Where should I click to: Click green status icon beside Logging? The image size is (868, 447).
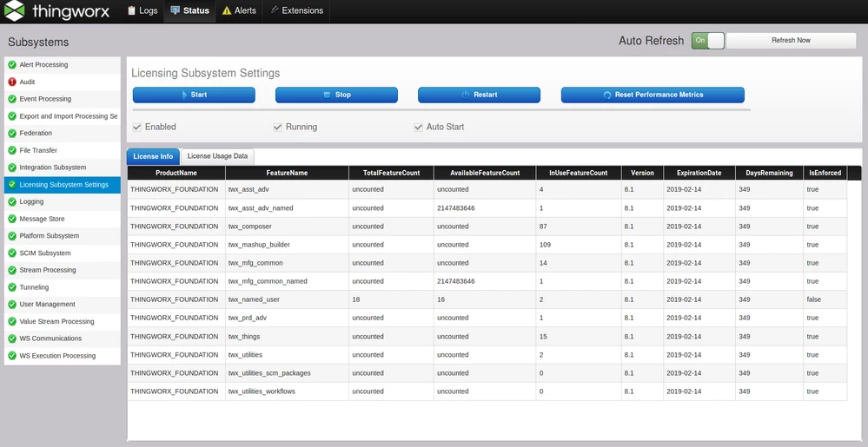(x=12, y=202)
